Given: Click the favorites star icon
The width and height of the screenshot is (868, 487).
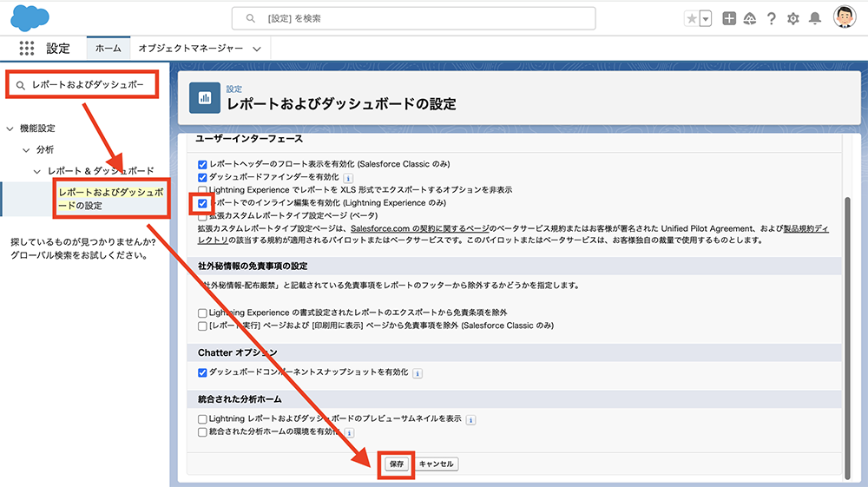Looking at the screenshot, I should coord(692,19).
